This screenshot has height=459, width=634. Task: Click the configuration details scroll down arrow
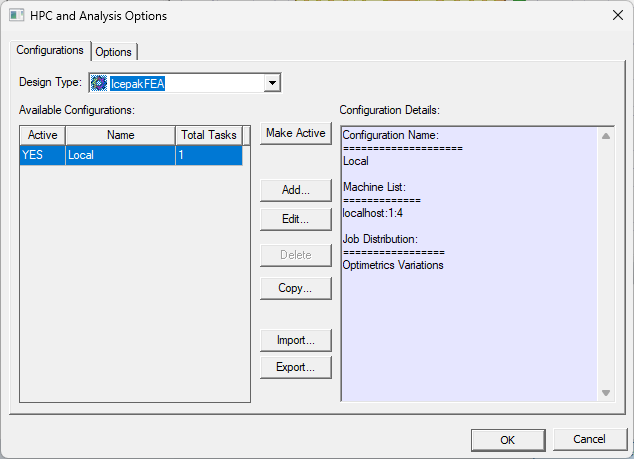(x=606, y=393)
